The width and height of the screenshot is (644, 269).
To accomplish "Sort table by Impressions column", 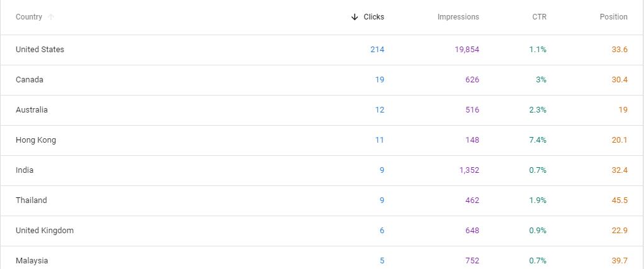I will tap(458, 17).
